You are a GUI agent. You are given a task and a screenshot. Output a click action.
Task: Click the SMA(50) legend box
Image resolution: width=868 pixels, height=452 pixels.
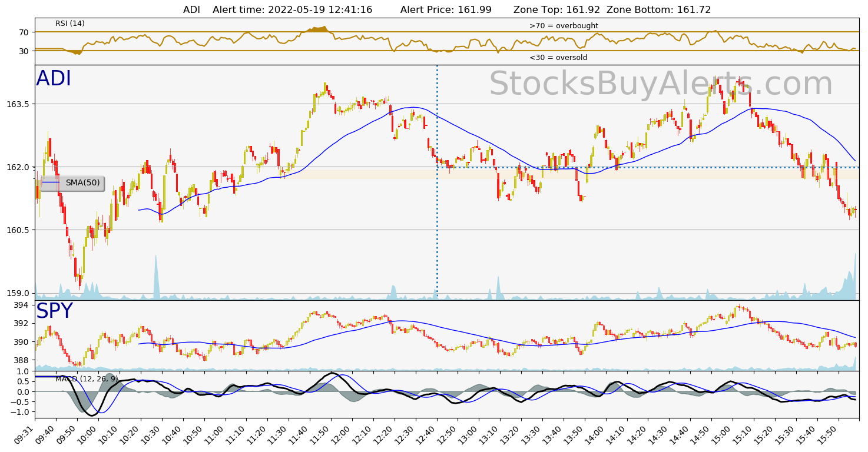point(72,183)
